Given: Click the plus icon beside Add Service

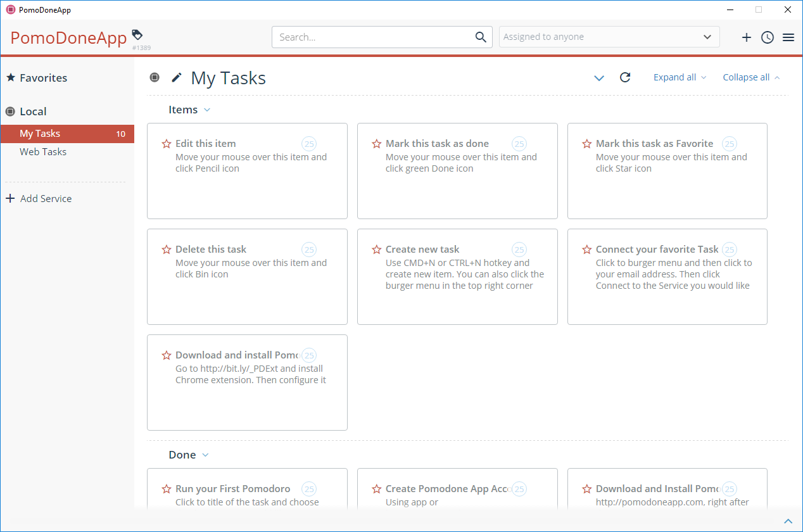Looking at the screenshot, I should pyautogui.click(x=10, y=199).
